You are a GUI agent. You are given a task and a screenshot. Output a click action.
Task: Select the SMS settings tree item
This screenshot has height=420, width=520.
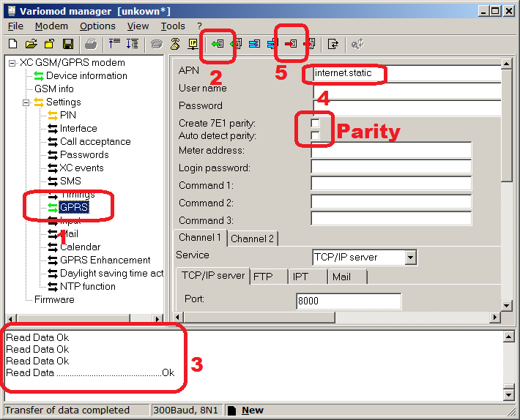click(x=70, y=181)
